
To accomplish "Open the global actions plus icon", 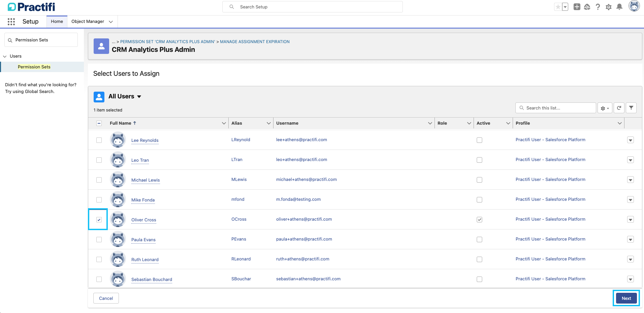I will click(577, 7).
